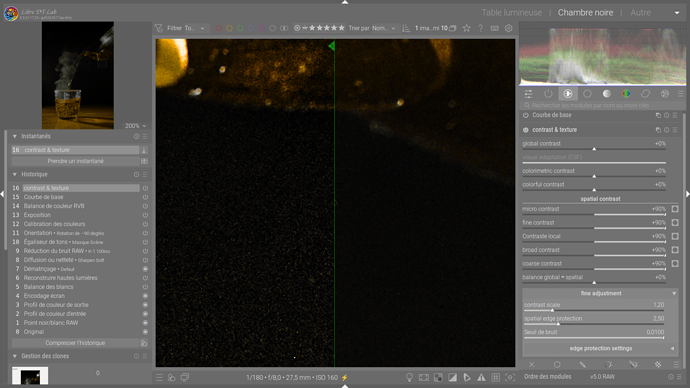The height and width of the screenshot is (388, 690).
Task: Click the star icon in top toolbar
Action: pyautogui.click(x=466, y=28)
